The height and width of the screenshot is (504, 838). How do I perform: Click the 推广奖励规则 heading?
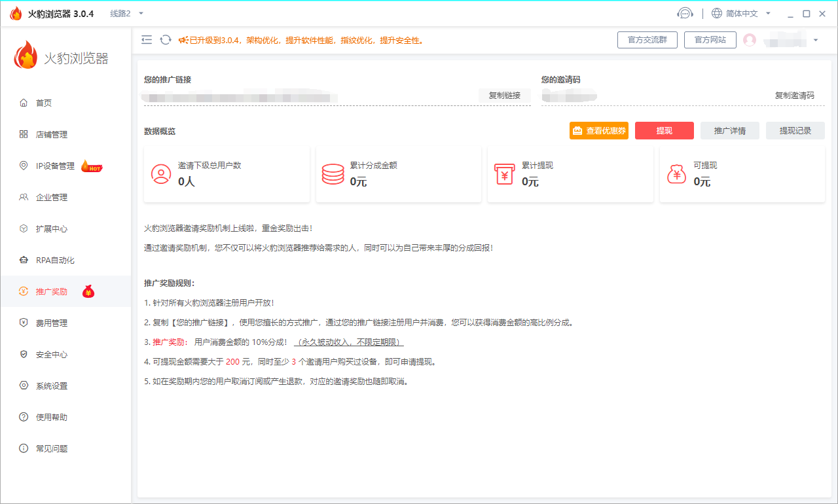[170, 283]
